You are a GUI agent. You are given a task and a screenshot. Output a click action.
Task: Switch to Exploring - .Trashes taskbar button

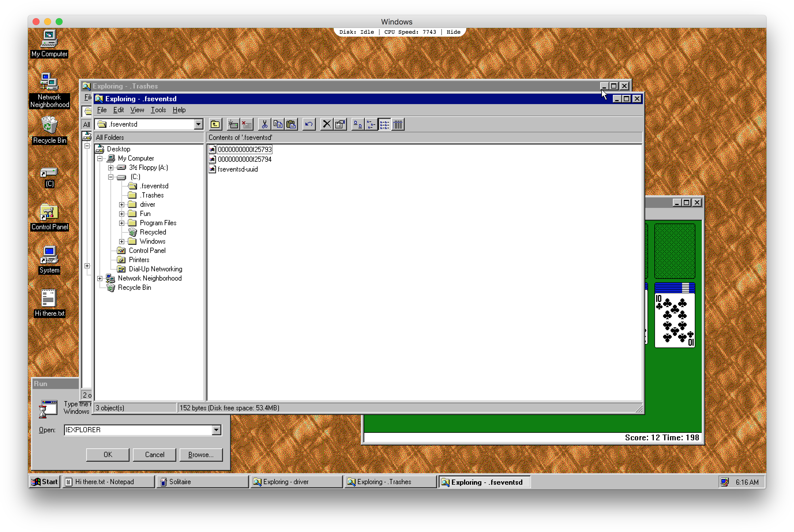pos(390,482)
